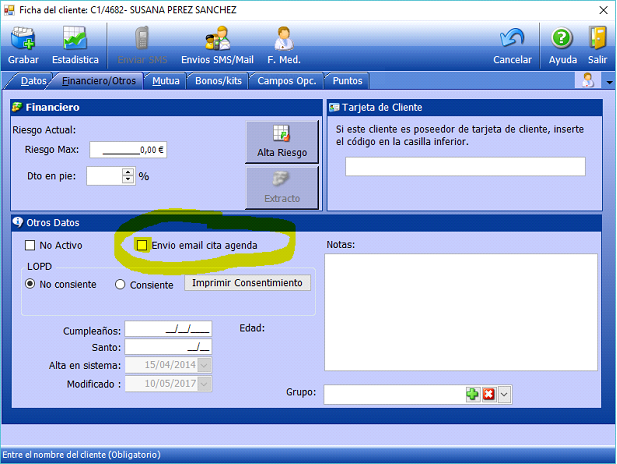
Task: Open the Estadística chart icon
Action: 76,41
